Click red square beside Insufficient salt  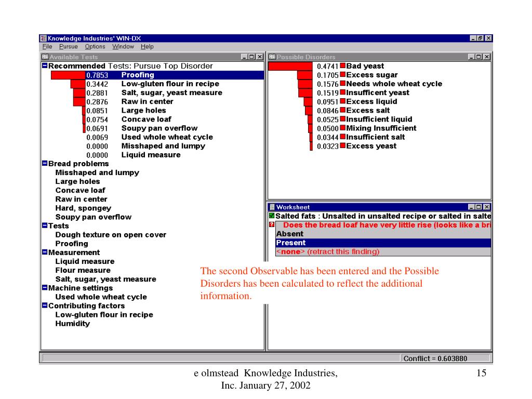(x=343, y=137)
